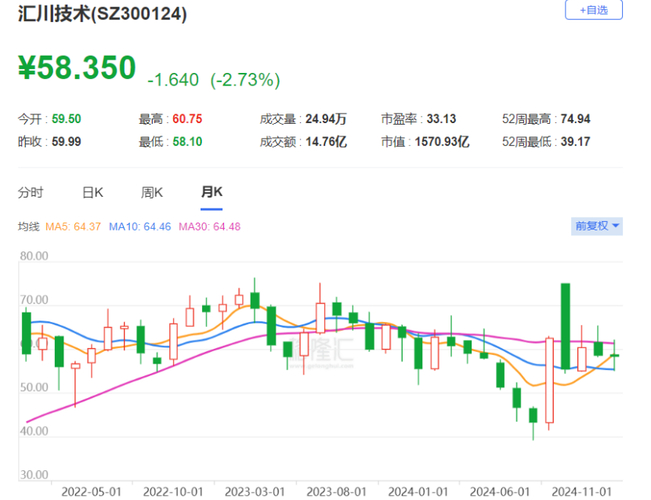Click 成交量 value 24.94万

(x=326, y=119)
